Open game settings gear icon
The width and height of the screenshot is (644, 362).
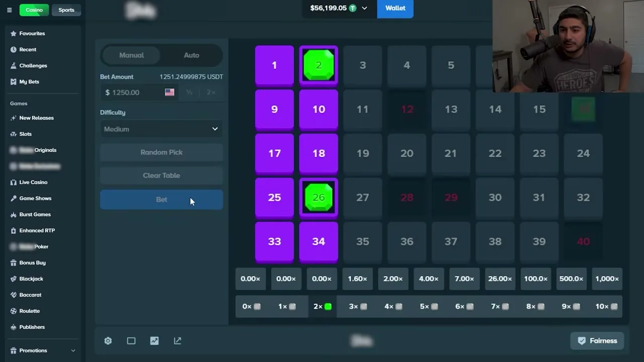[x=108, y=341]
